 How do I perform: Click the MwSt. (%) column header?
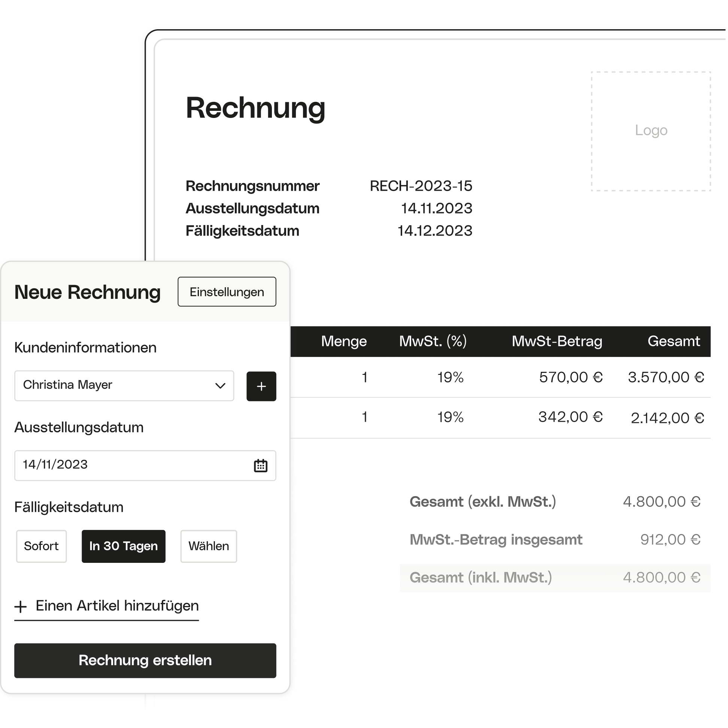[433, 341]
